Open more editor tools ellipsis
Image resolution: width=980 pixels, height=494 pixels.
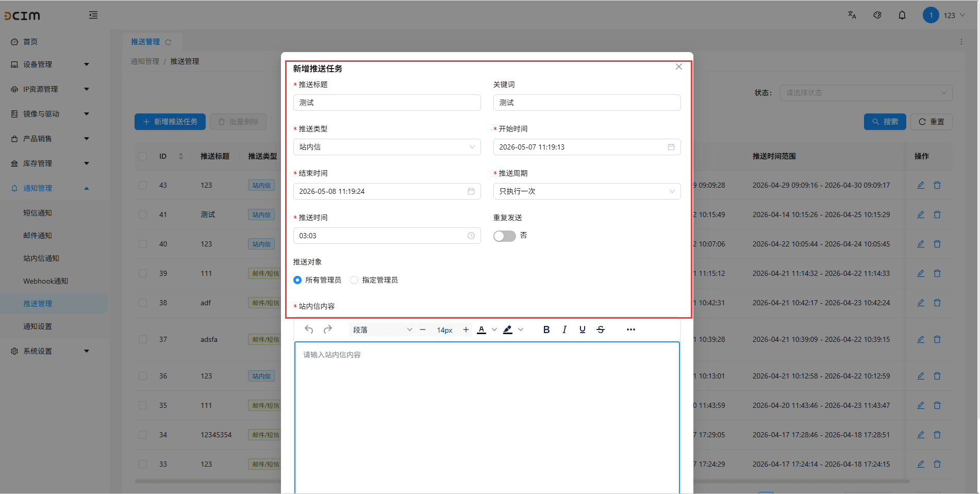coord(631,330)
